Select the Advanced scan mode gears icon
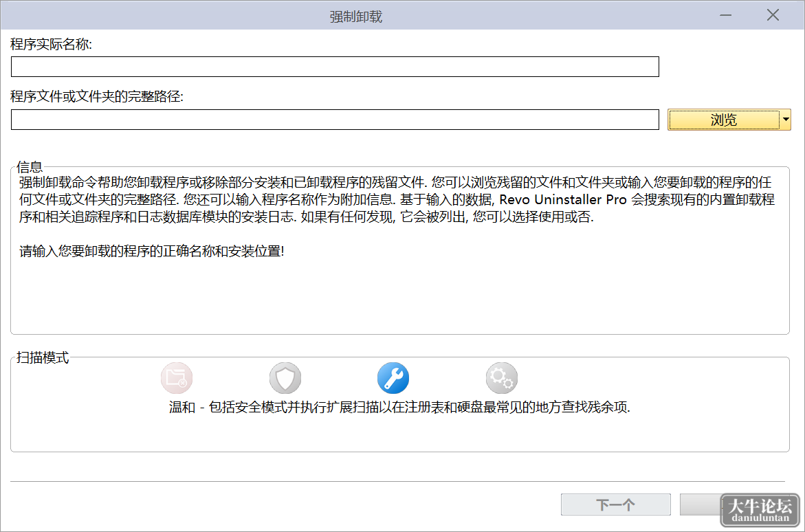 (502, 378)
